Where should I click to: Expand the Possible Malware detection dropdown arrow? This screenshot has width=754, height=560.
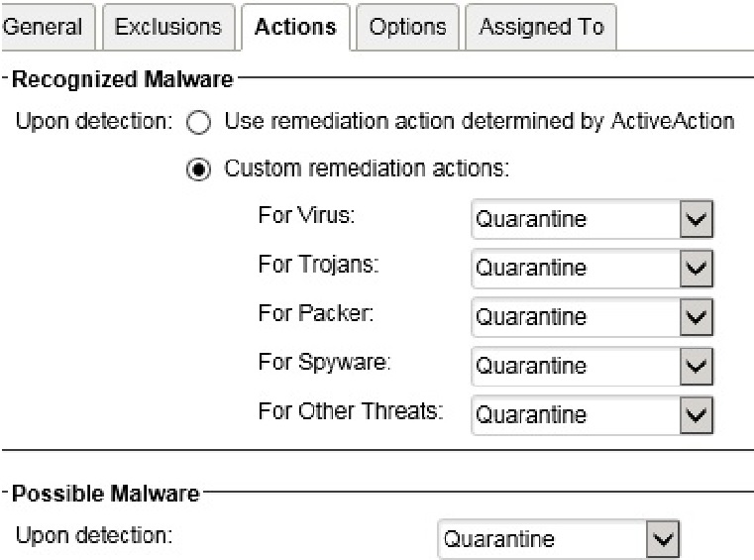[663, 539]
